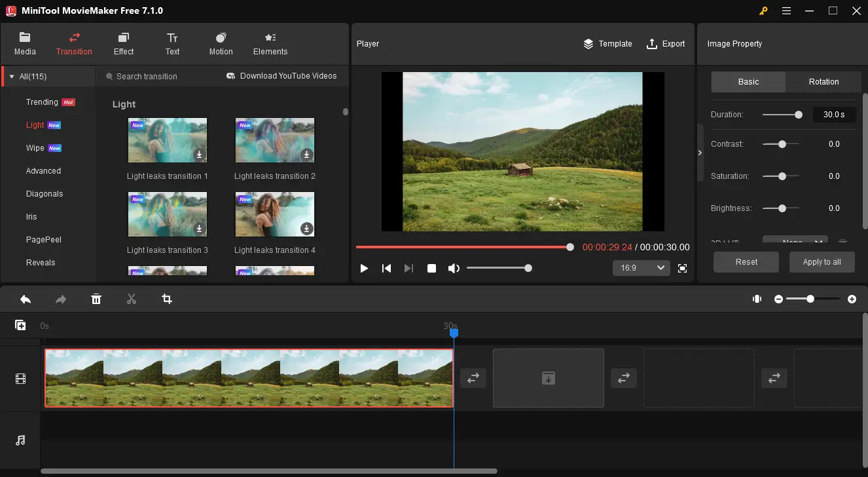This screenshot has height=477, width=868.
Task: Open the 16:9 aspect ratio dropdown
Action: [641, 268]
